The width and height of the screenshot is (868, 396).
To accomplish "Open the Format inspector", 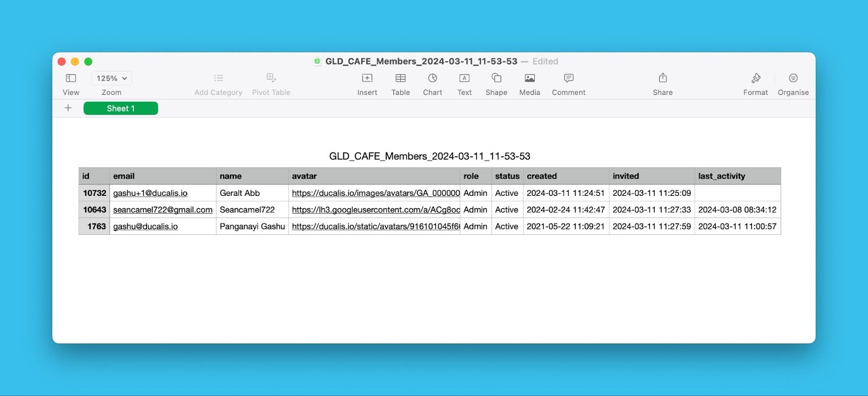I will tap(756, 78).
